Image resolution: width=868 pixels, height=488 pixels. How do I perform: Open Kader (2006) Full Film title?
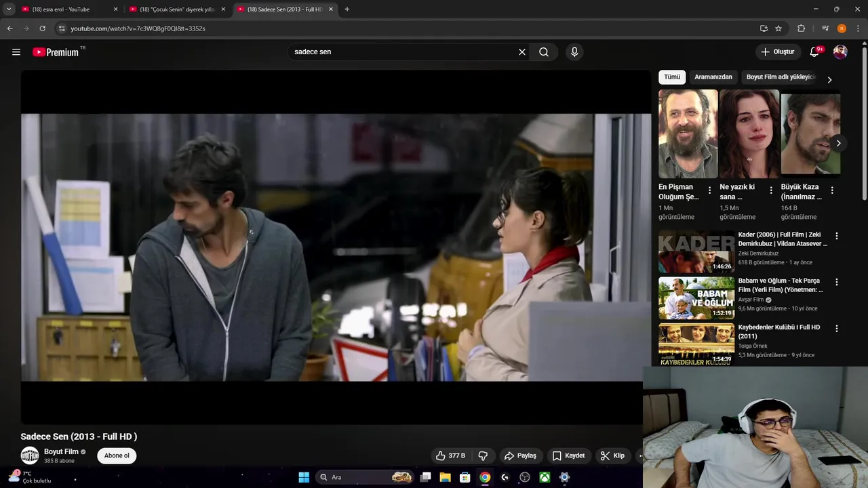pos(783,239)
